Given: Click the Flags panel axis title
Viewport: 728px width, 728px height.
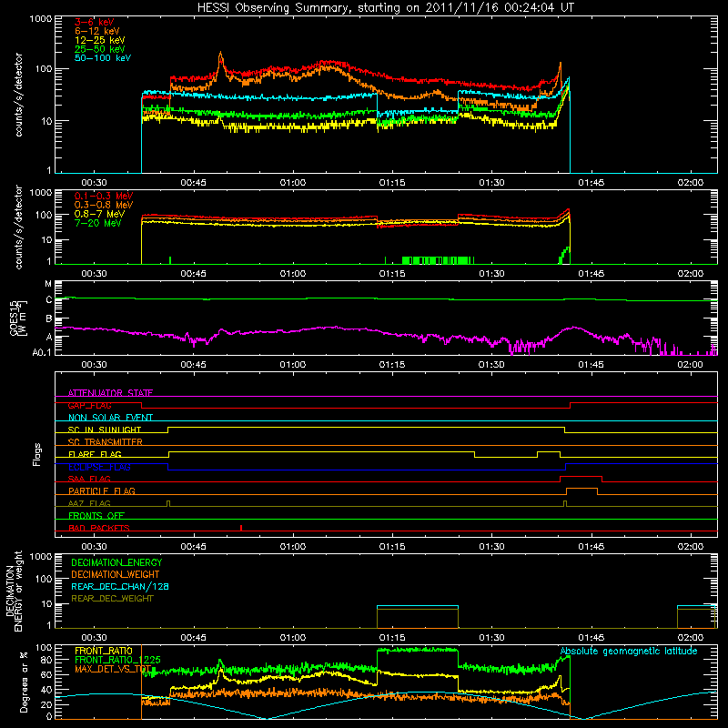Looking at the screenshot, I should point(37,454).
